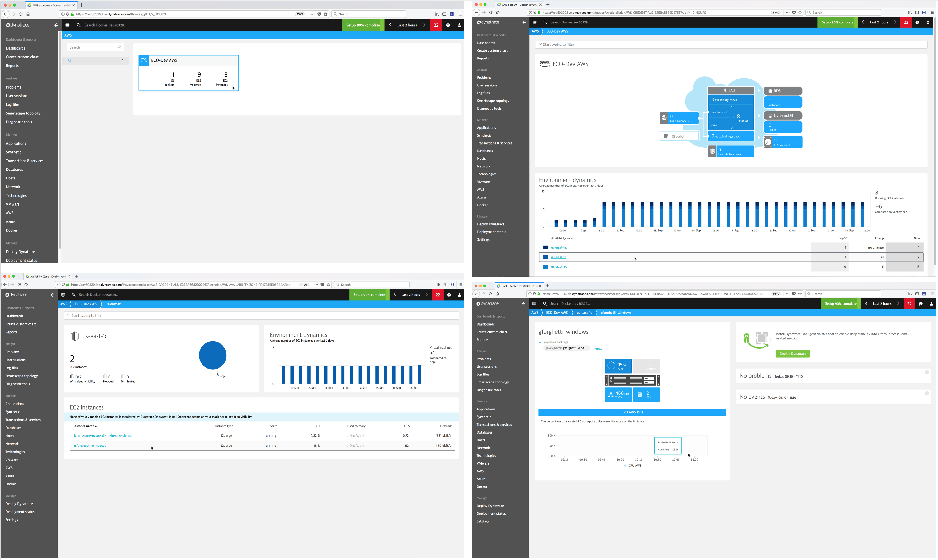
Task: Select 15% CPU tile in Host window
Action: click(x=618, y=366)
